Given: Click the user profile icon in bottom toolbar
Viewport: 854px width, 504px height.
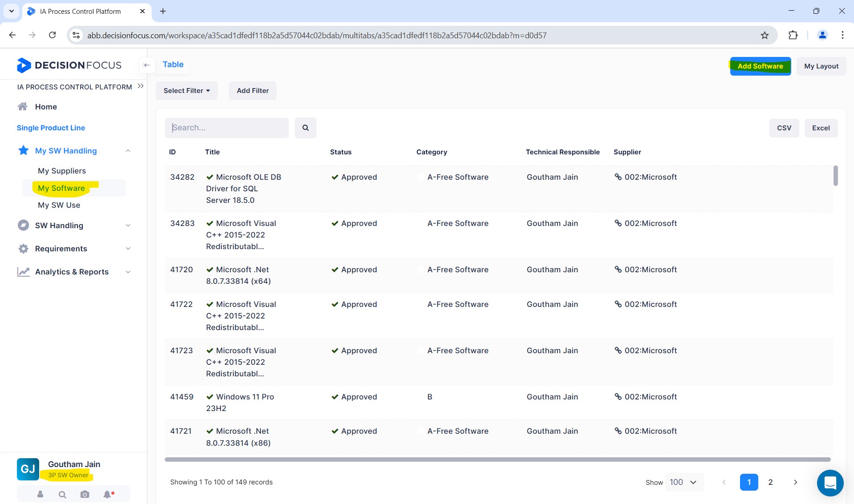Looking at the screenshot, I should (40, 494).
